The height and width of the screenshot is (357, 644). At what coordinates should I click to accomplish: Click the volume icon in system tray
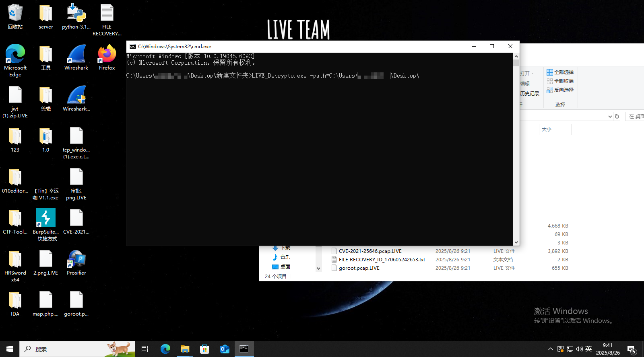(579, 349)
